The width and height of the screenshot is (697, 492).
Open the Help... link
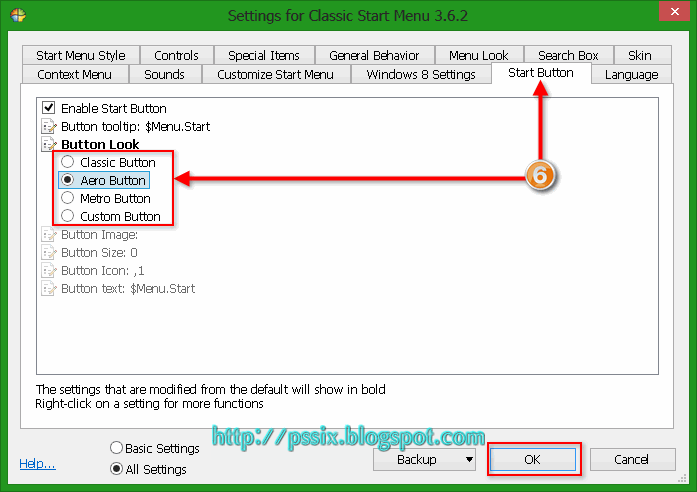pyautogui.click(x=37, y=464)
